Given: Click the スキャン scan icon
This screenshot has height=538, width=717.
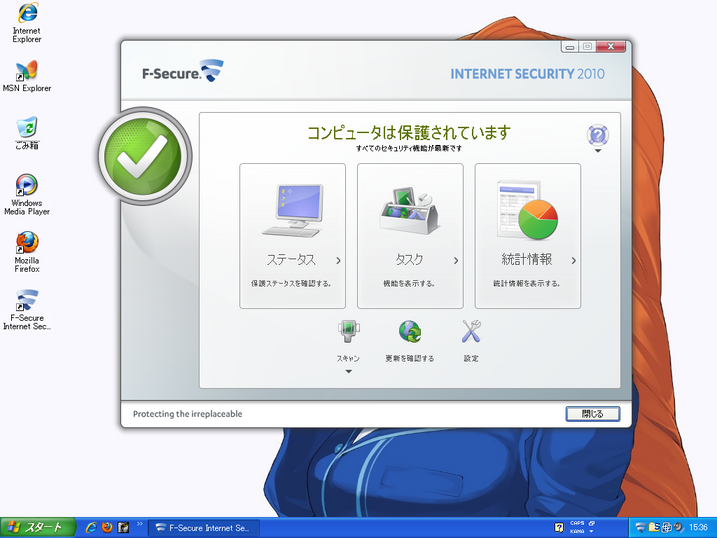Looking at the screenshot, I should pyautogui.click(x=348, y=332).
